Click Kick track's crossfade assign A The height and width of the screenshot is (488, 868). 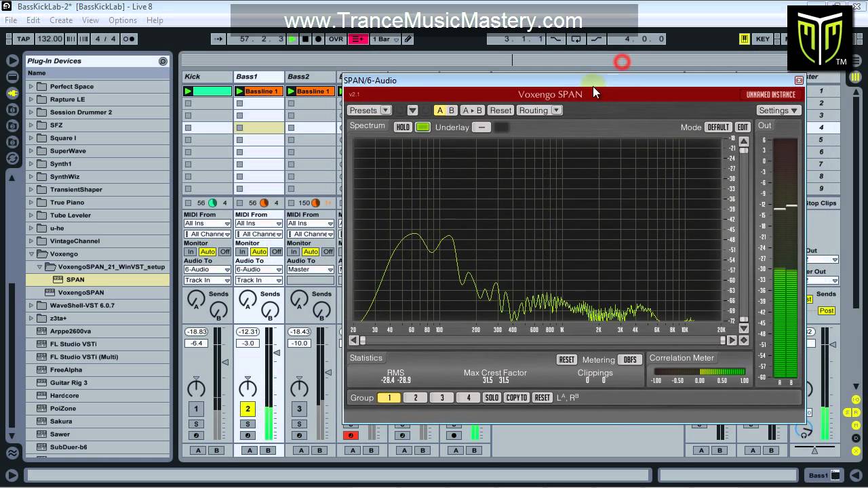tap(197, 451)
